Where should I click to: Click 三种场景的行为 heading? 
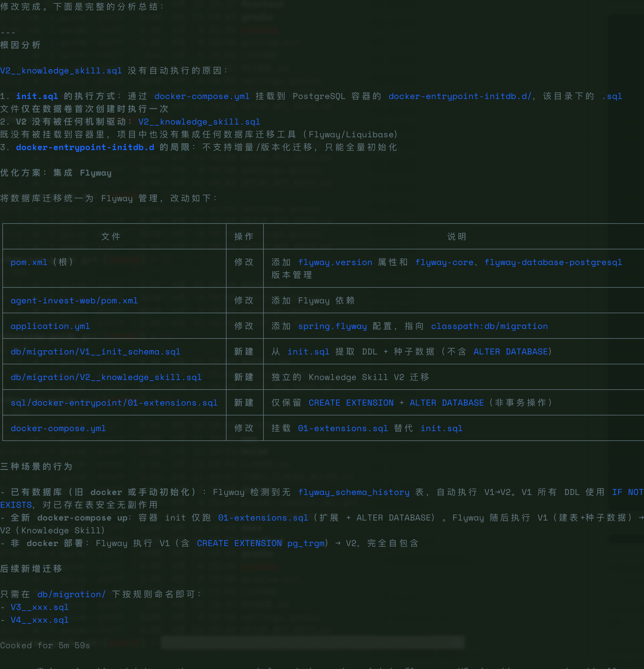[x=36, y=466]
